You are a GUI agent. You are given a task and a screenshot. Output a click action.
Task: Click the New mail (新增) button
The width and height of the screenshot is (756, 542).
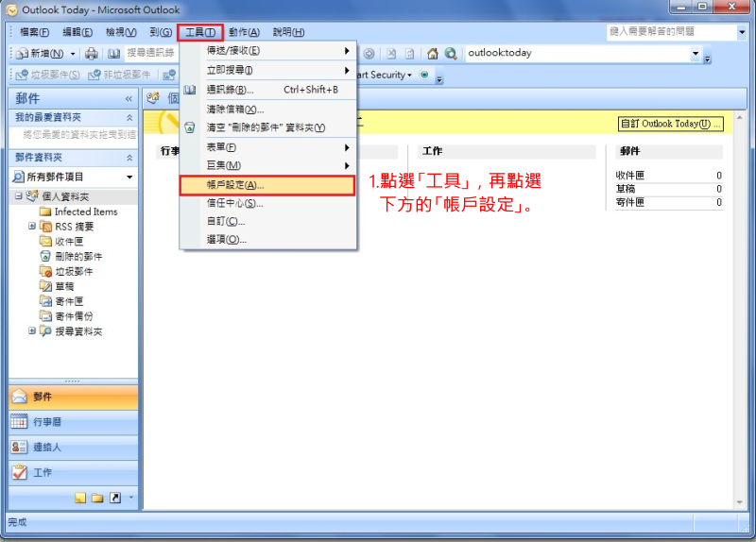40,54
